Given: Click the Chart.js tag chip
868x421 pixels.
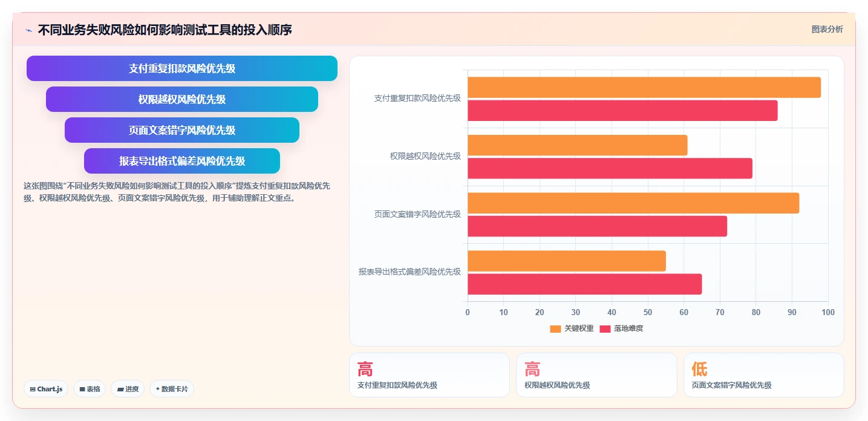Looking at the screenshot, I should (x=46, y=389).
